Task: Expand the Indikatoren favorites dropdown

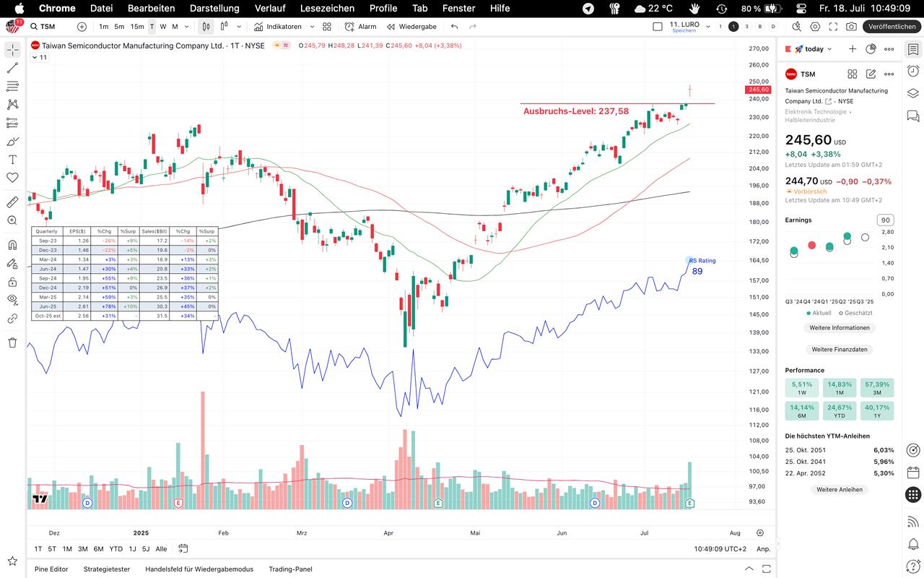Action: coord(312,27)
